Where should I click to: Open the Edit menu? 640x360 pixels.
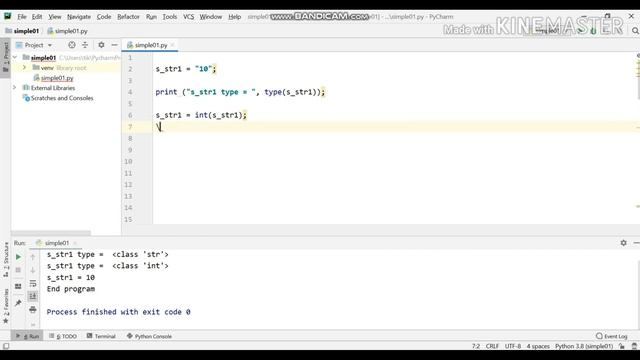(x=37, y=17)
